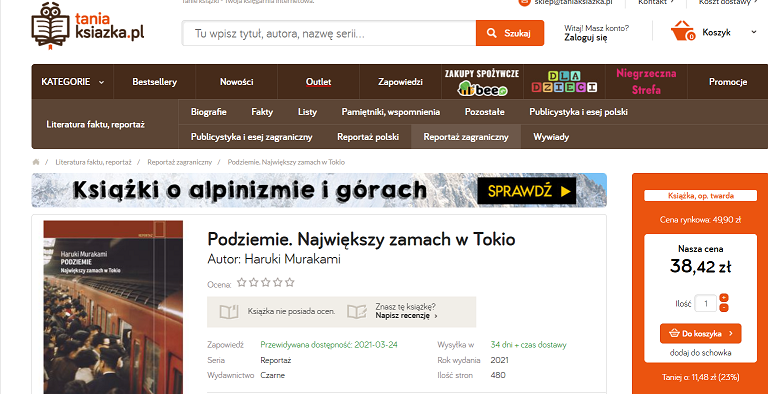Click dodaj do schowka link
Screen dimensions: 768x394
click(700, 353)
